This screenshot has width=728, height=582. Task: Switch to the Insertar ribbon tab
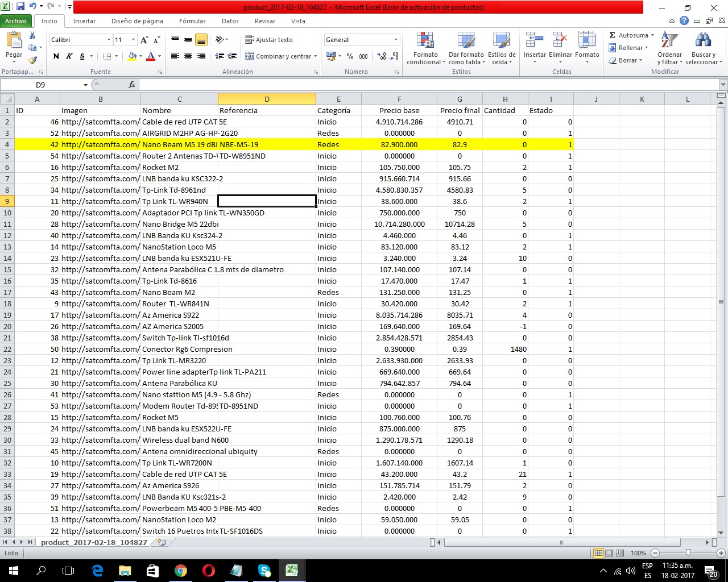[x=84, y=21]
